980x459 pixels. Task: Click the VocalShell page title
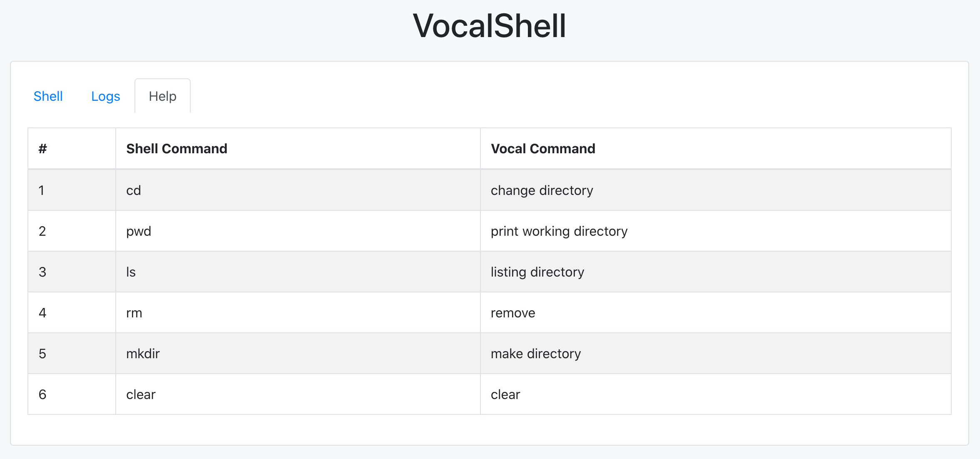pos(490,26)
